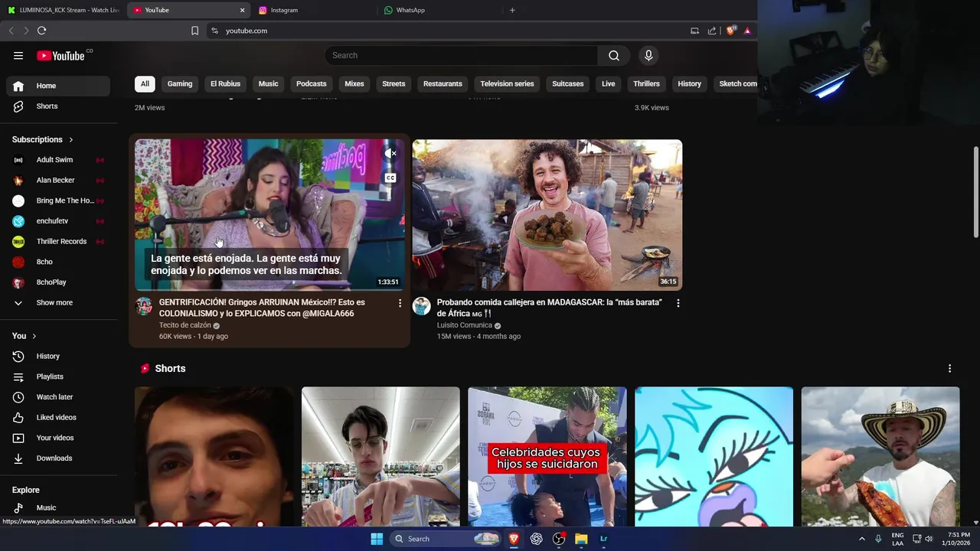Select the All filter chip

click(145, 83)
